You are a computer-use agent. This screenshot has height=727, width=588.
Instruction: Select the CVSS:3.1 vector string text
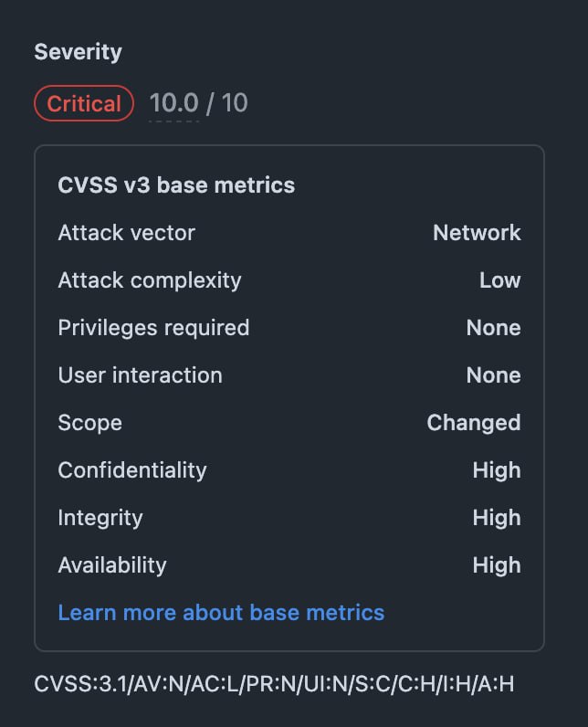(274, 684)
